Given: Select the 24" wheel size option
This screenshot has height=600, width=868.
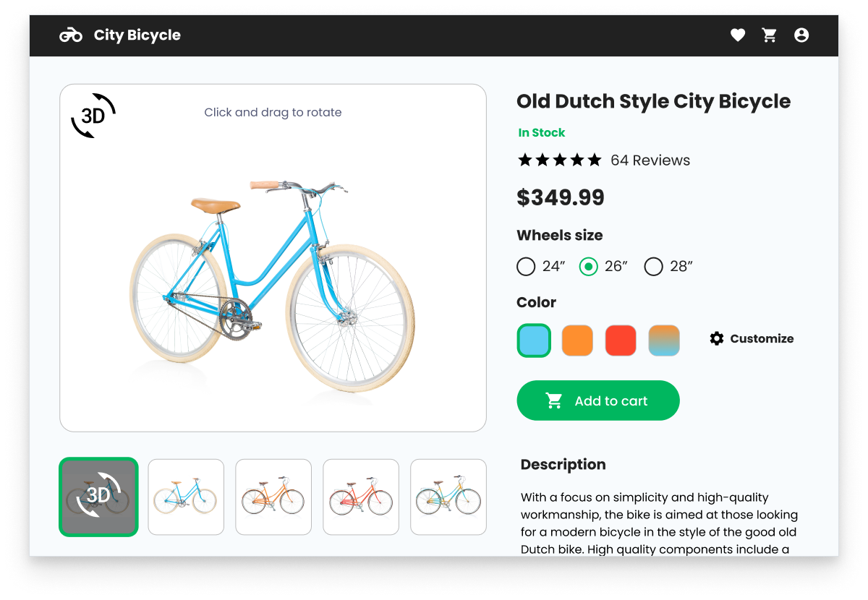Looking at the screenshot, I should point(526,267).
